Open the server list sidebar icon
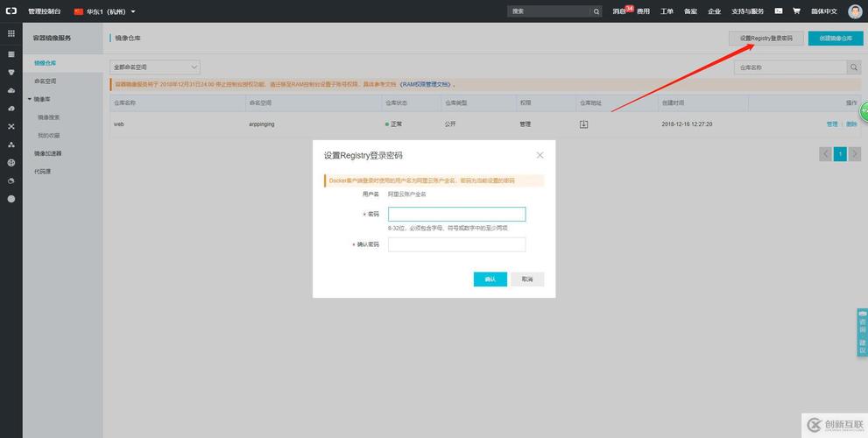Viewport: 868px width, 438px height. click(11, 54)
